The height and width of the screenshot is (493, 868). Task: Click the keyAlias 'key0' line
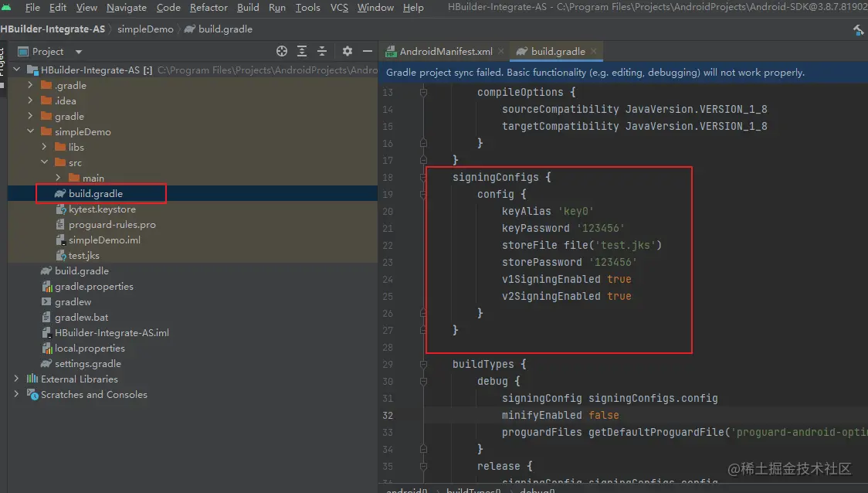[x=548, y=211]
